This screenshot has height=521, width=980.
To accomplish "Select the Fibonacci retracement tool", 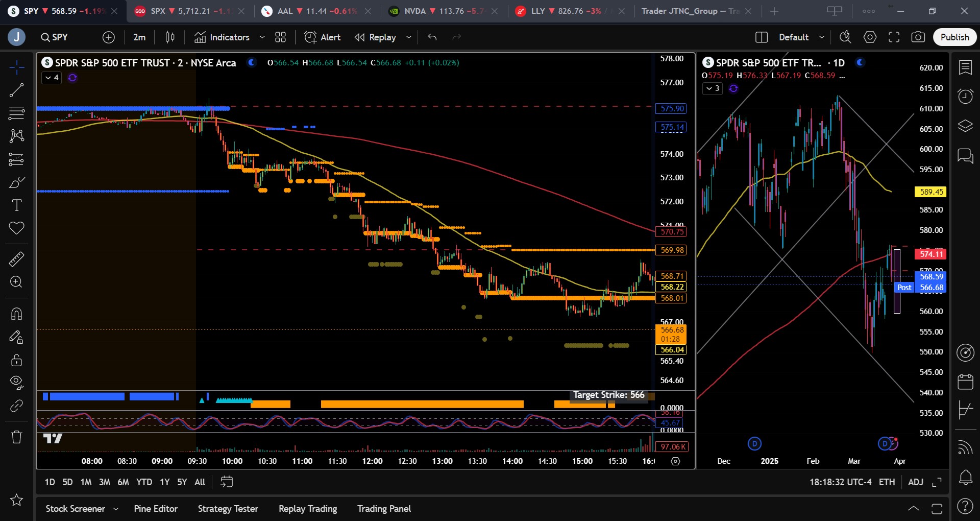I will click(16, 113).
